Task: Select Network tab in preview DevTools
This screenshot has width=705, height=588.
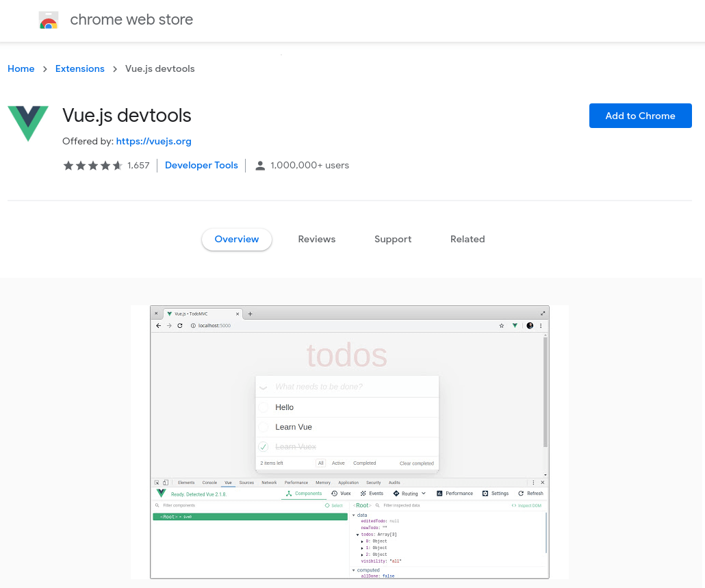Action: coord(269,483)
